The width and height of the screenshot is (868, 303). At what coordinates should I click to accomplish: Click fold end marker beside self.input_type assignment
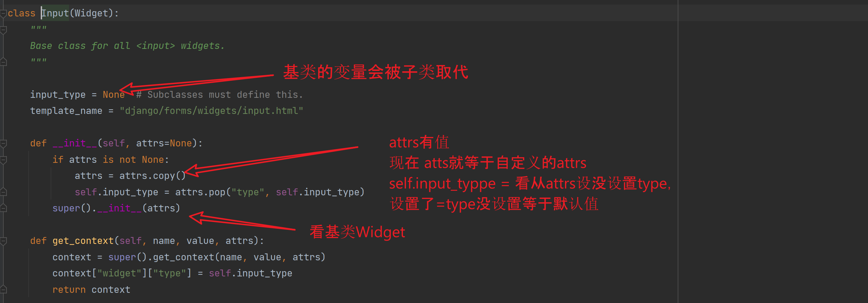click(3, 192)
